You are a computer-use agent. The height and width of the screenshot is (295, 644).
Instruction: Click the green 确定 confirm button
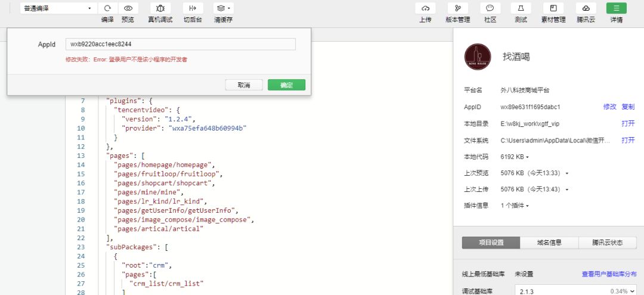click(287, 85)
